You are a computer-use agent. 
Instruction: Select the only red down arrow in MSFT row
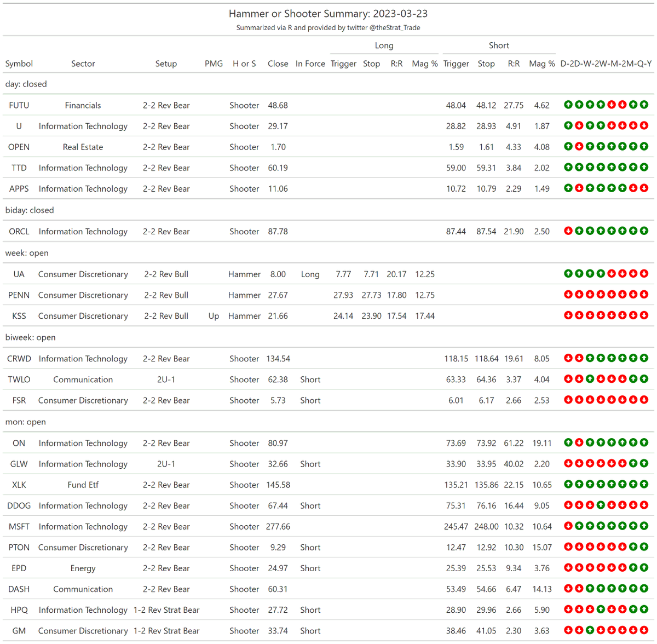(568, 525)
